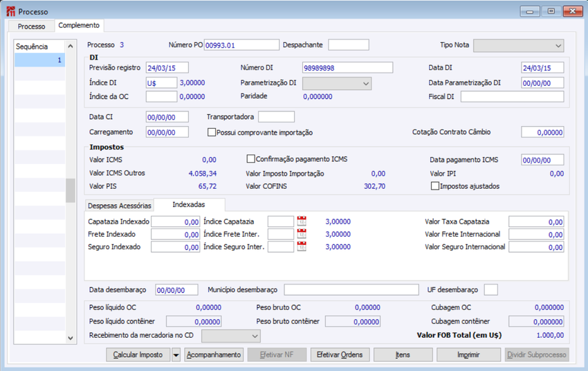The width and height of the screenshot is (588, 371).
Task: Click Valor Seguro Internacional field
Action: pos(536,247)
